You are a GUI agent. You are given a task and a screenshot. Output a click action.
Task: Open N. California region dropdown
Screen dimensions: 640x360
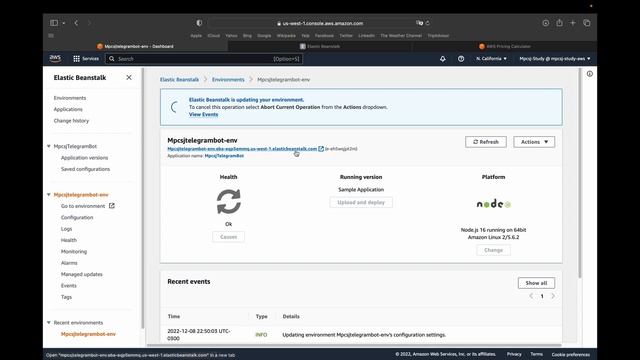click(491, 59)
